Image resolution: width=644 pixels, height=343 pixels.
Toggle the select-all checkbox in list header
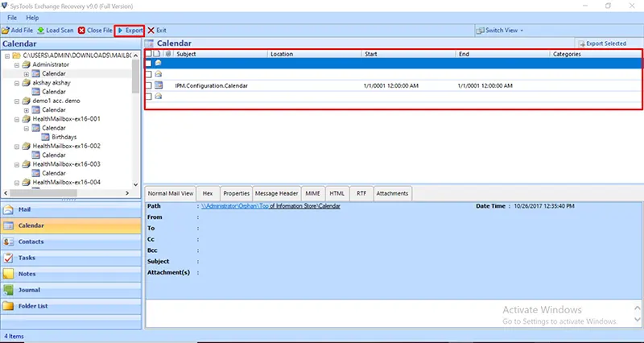[148, 53]
